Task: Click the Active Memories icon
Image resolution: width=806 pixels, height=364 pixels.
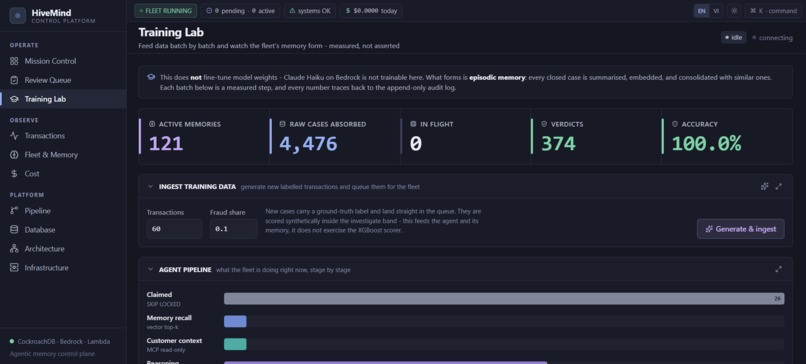Action: click(x=152, y=124)
